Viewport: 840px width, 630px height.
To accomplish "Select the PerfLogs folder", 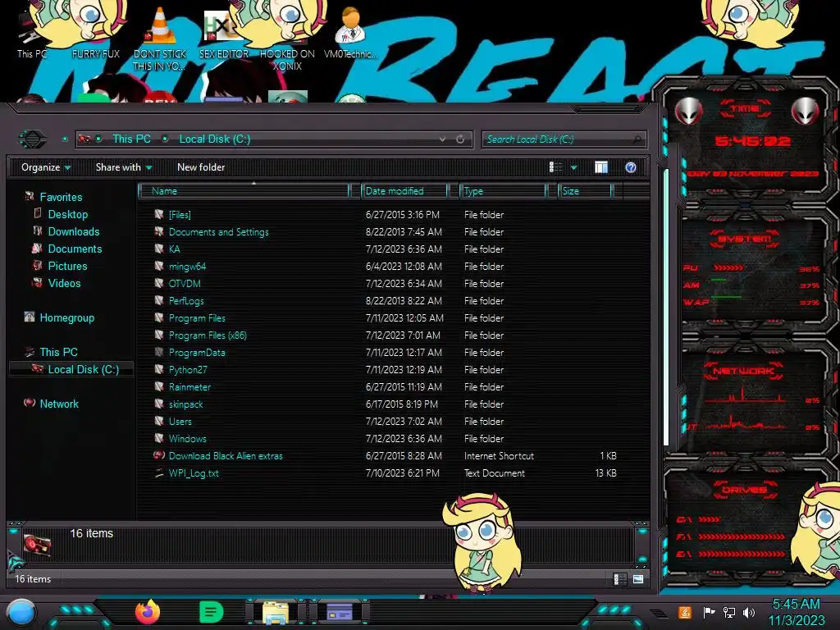I will click(186, 300).
